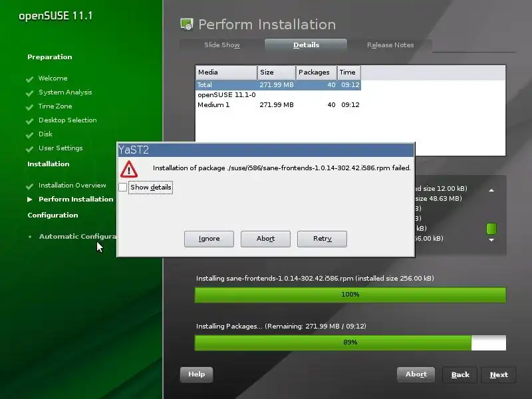The image size is (532, 399).
Task: Click the System Analysis step label
Action: [65, 92]
